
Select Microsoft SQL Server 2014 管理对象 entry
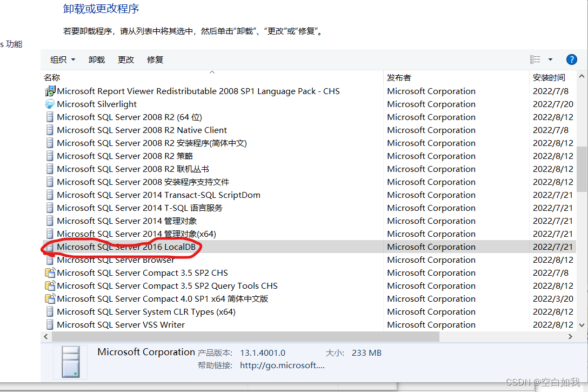[127, 221]
